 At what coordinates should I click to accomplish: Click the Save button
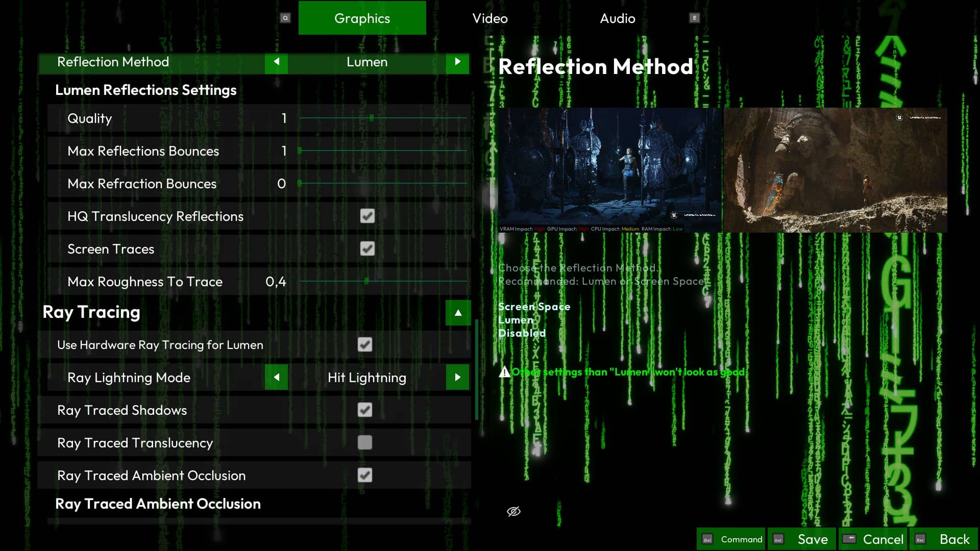click(x=801, y=539)
